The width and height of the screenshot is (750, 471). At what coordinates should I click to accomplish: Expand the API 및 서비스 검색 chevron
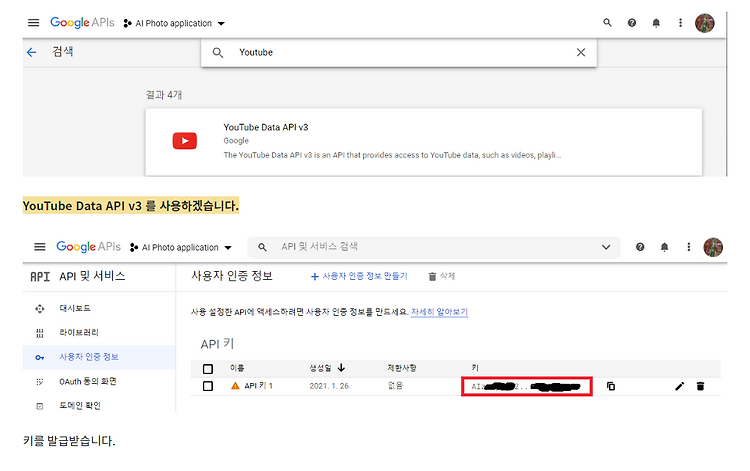click(x=606, y=247)
